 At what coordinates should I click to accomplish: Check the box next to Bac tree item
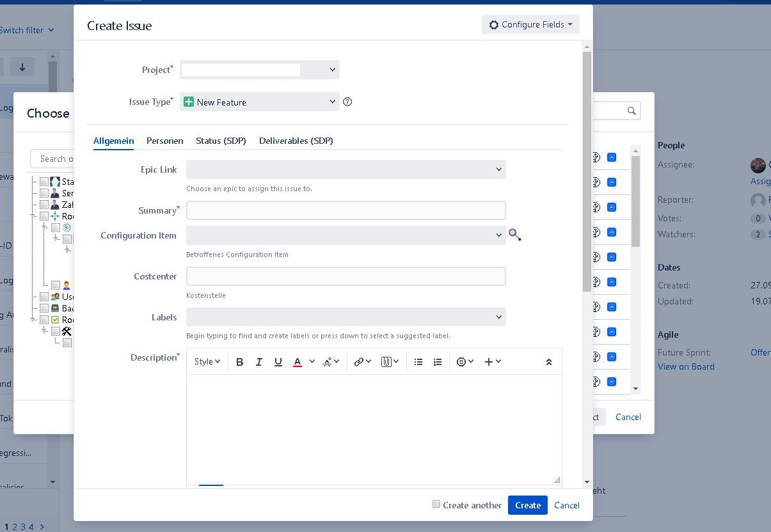point(44,308)
